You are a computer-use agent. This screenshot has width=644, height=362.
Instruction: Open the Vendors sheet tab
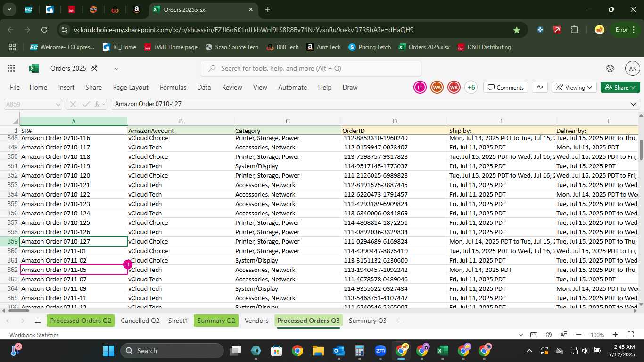[256, 321]
